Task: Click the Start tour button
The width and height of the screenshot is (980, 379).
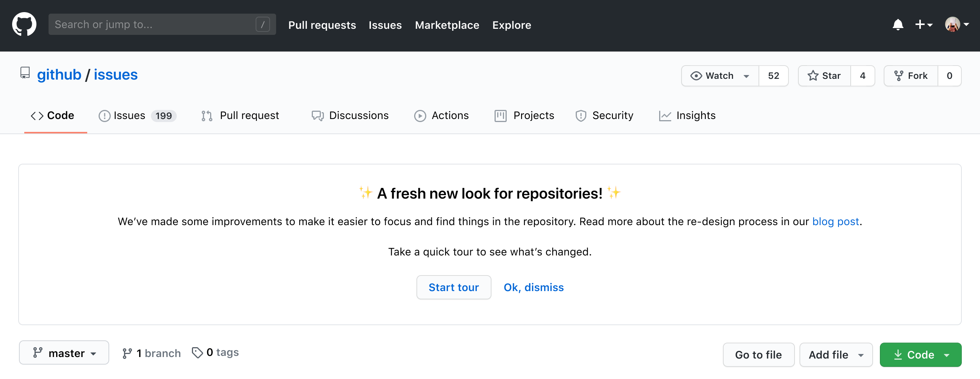Action: pyautogui.click(x=454, y=287)
